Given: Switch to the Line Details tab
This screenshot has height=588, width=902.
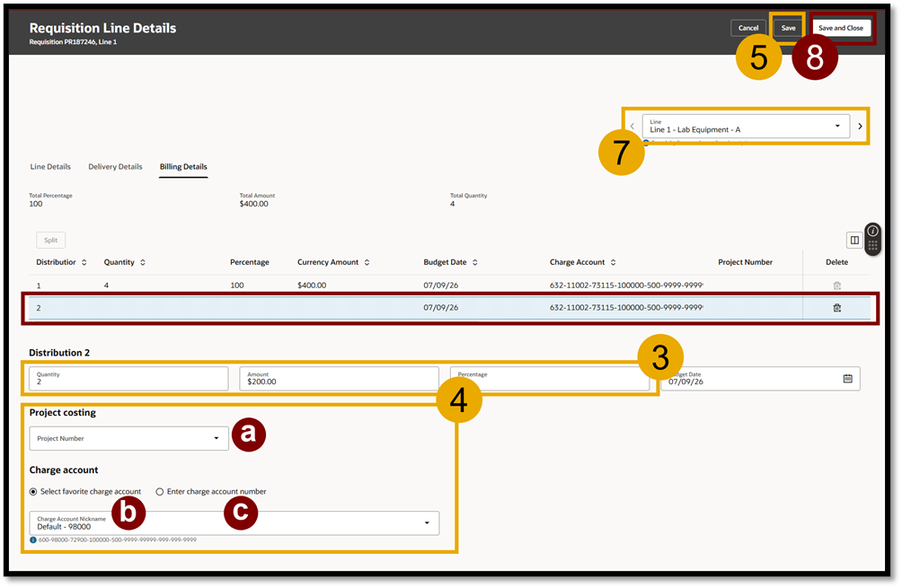Looking at the screenshot, I should (x=50, y=167).
